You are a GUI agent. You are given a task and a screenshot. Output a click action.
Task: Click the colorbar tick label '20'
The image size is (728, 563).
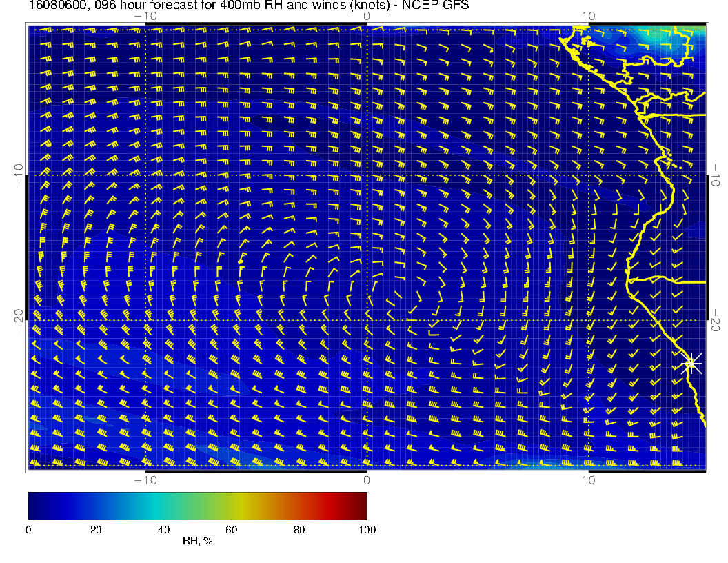96,529
